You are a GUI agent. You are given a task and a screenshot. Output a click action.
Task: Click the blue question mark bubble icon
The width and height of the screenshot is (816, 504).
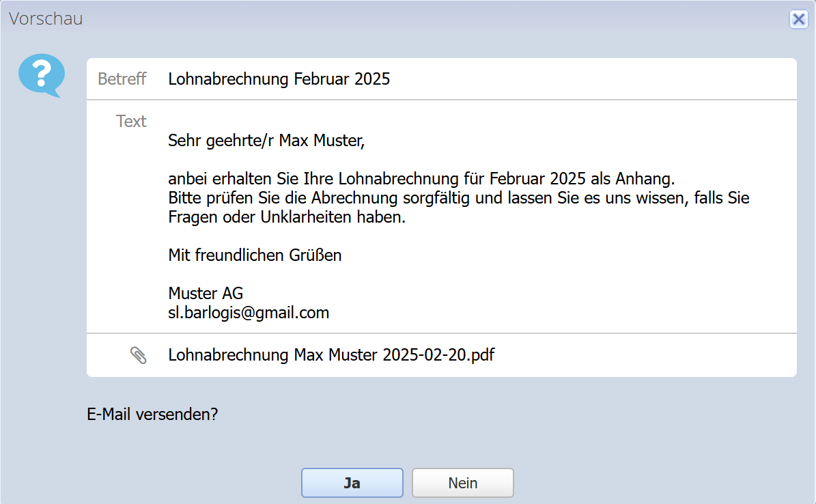[41, 74]
